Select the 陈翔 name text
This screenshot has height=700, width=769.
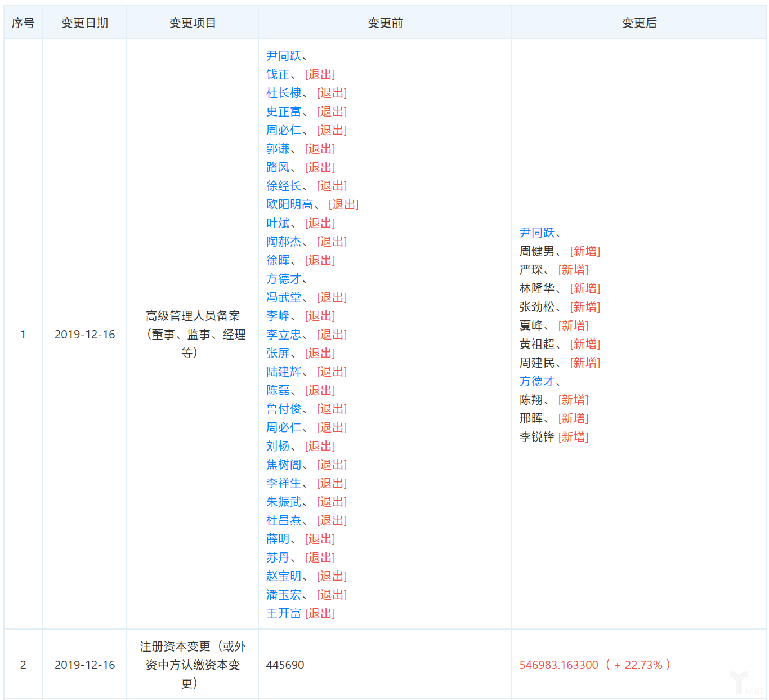pyautogui.click(x=531, y=400)
